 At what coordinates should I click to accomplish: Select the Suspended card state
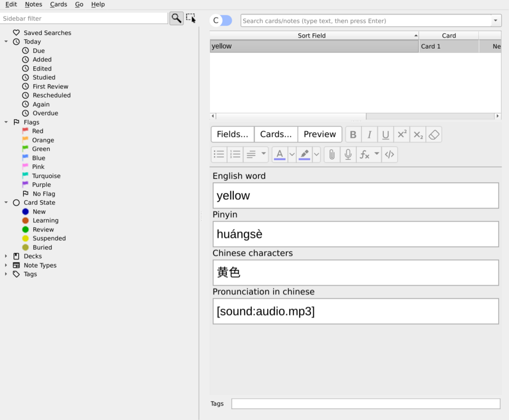click(49, 238)
